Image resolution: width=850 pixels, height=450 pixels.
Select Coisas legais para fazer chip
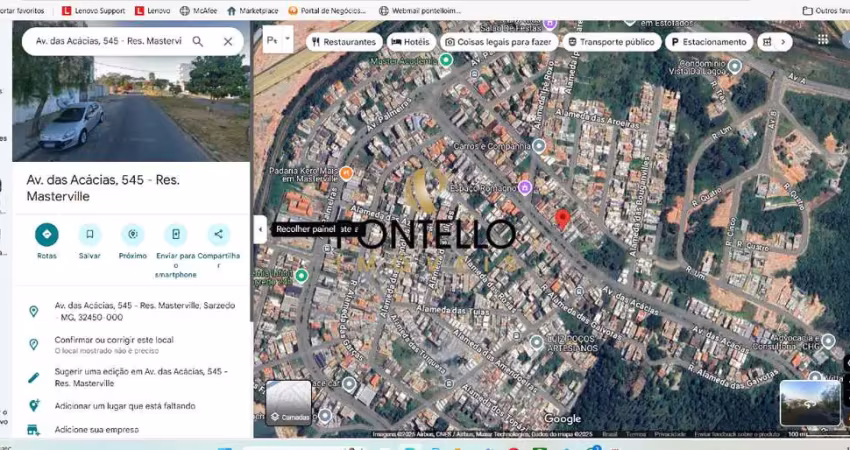[498, 42]
